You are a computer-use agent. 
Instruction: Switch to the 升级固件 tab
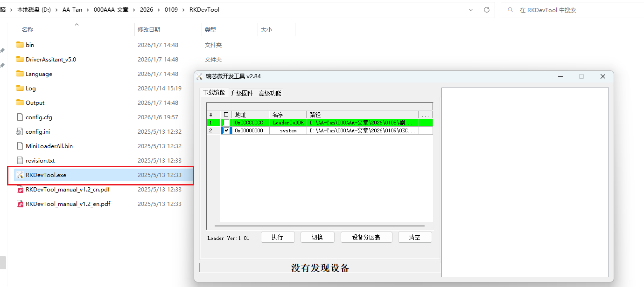pyautogui.click(x=242, y=93)
